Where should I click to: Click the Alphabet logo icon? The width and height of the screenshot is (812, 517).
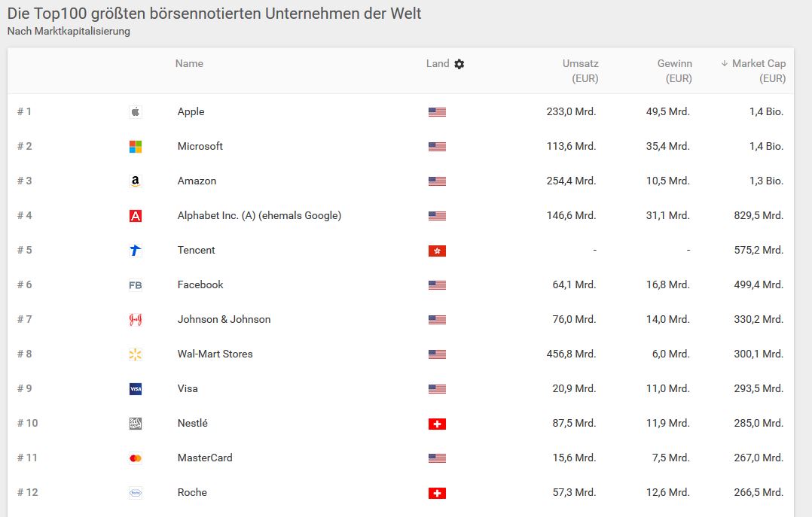click(x=136, y=216)
